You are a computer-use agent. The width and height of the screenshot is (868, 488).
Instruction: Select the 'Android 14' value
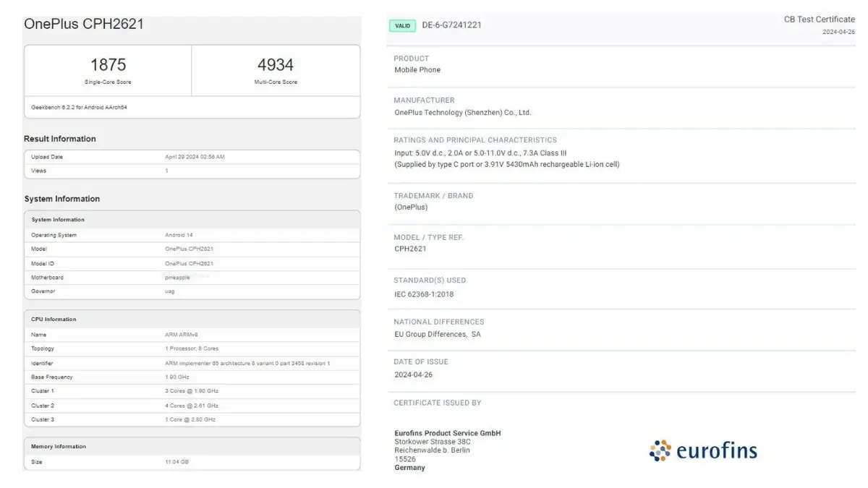[x=179, y=235]
